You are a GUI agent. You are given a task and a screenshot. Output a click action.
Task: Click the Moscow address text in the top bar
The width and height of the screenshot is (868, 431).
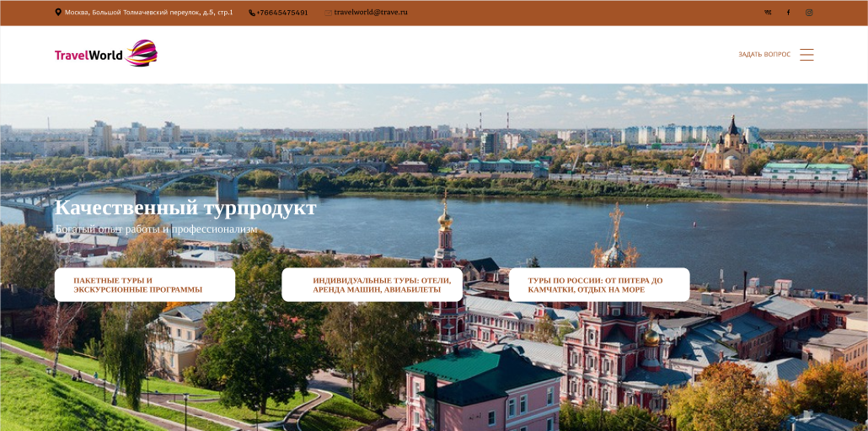click(149, 12)
